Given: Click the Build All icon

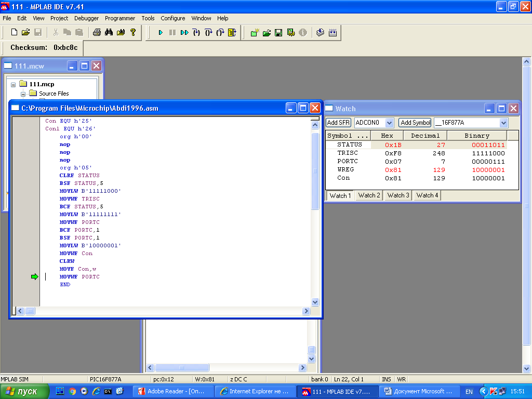Looking at the screenshot, I should pos(332,33).
